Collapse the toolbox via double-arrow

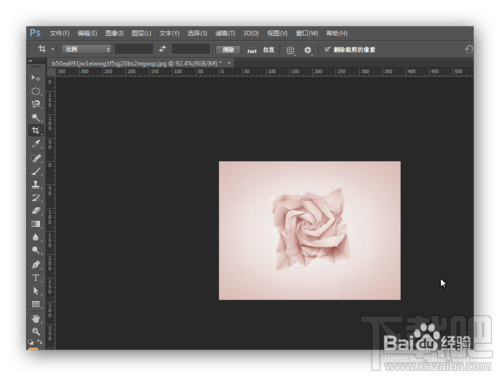pyautogui.click(x=30, y=61)
